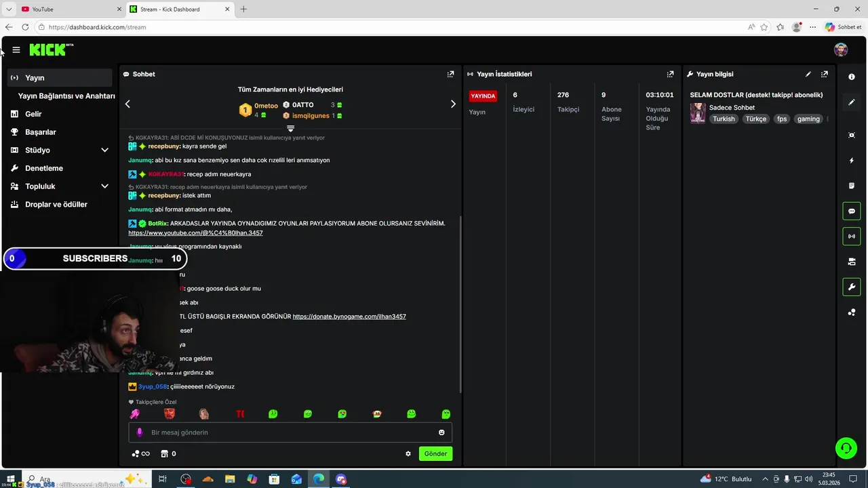Click the YAYINDA live status badge
868x488 pixels.
(x=483, y=96)
